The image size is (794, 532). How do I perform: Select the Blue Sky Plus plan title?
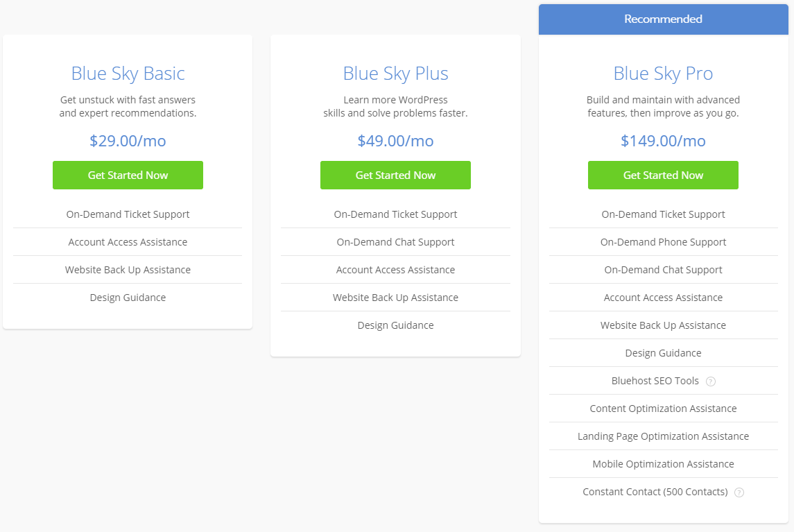point(395,74)
